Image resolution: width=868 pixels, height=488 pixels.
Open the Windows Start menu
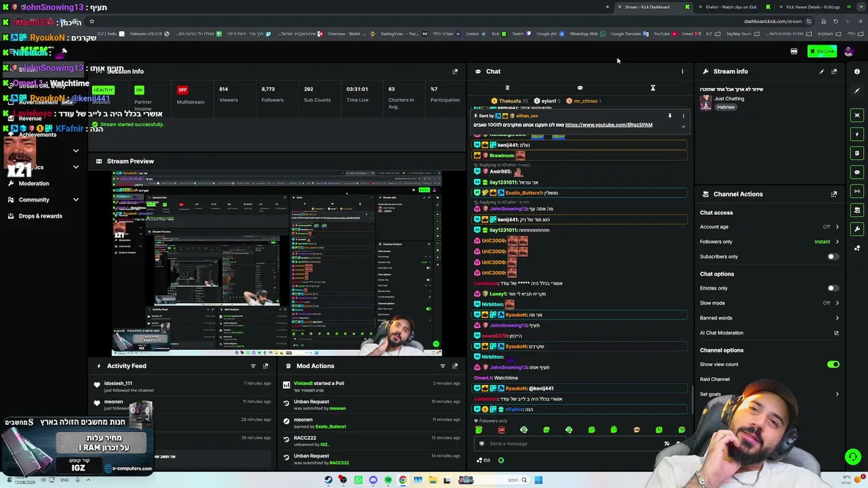point(538,481)
